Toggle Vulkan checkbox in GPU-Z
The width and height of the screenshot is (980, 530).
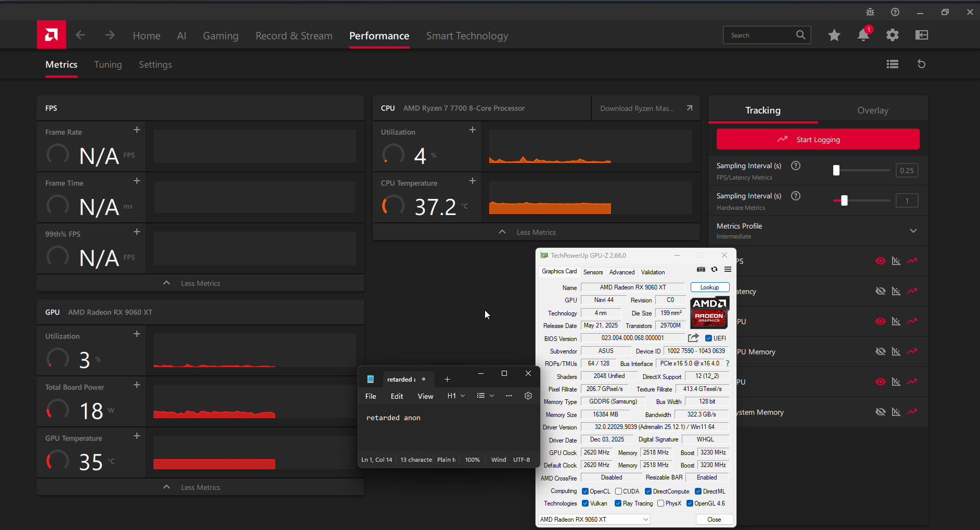tap(585, 503)
